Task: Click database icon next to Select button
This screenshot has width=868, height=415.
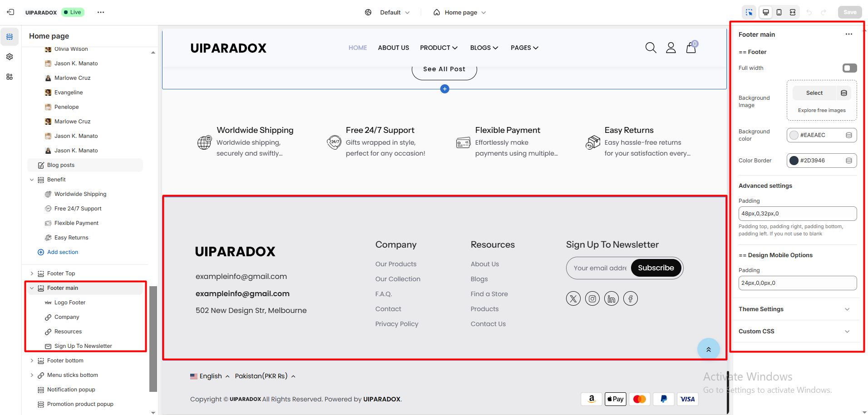Action: tap(844, 93)
